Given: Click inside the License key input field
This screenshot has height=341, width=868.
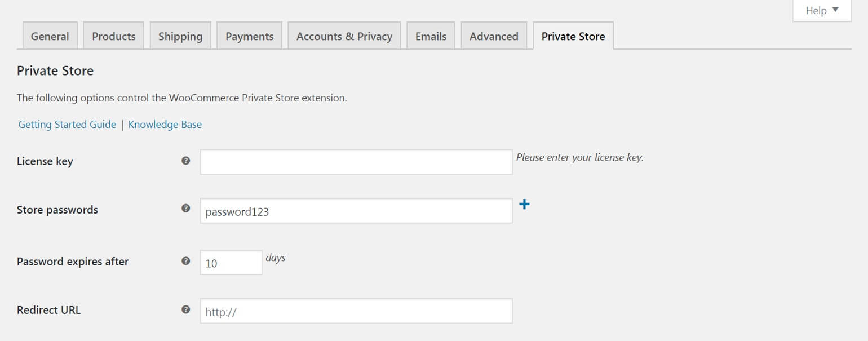Looking at the screenshot, I should 355,161.
